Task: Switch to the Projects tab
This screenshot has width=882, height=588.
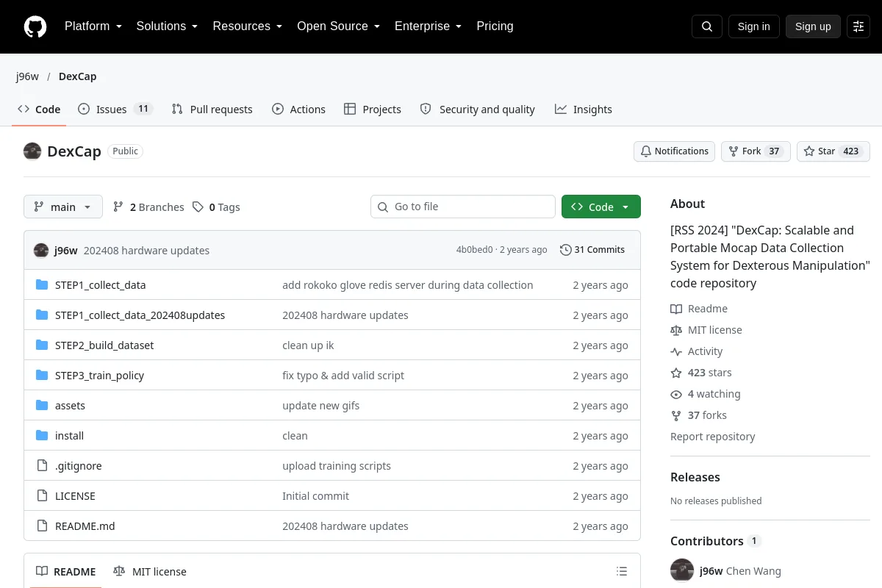Action: [373, 110]
